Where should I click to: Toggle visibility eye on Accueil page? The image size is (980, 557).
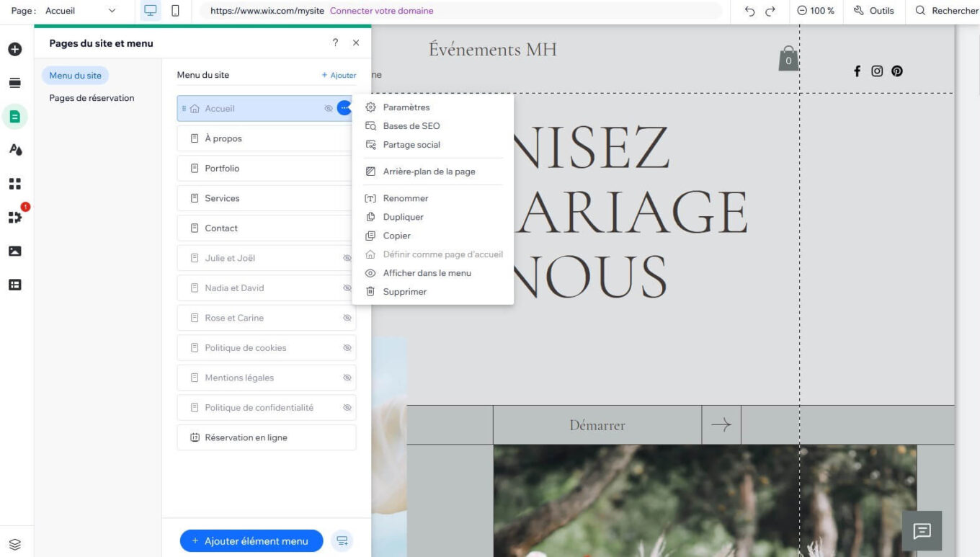tap(329, 109)
